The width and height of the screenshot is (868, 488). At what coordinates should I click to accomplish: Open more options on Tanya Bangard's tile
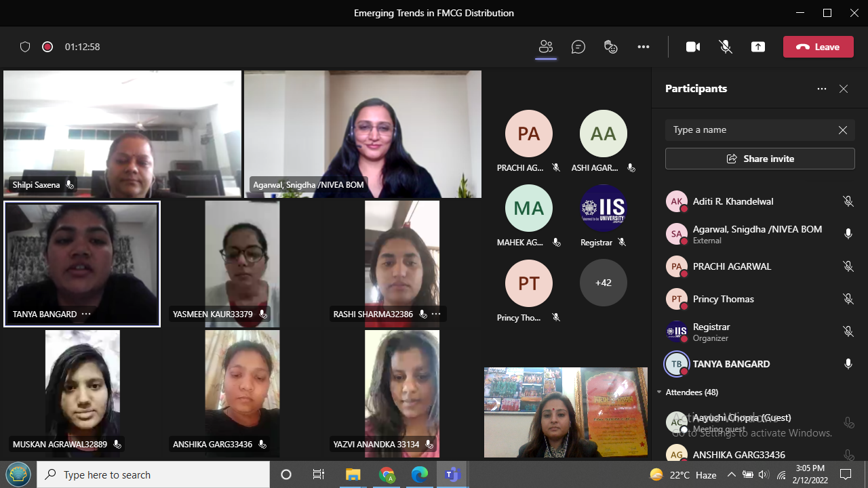tap(86, 314)
